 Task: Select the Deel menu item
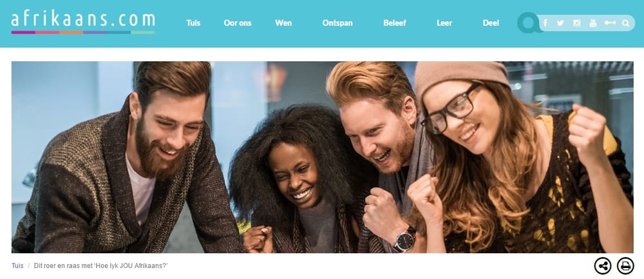pos(491,23)
